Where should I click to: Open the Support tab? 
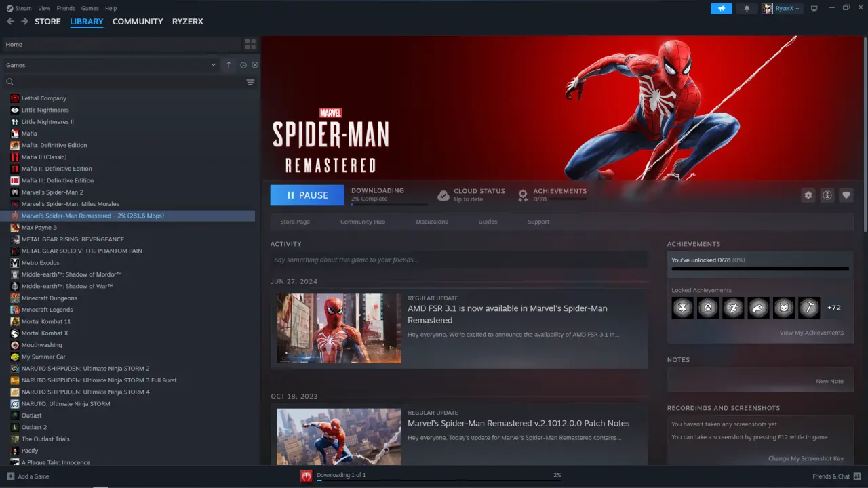[x=538, y=222]
